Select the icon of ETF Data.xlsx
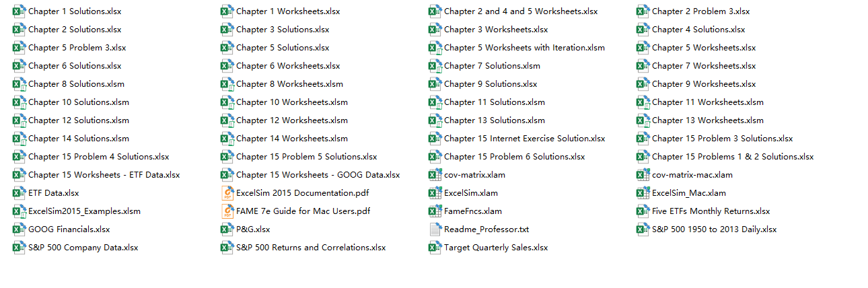Screen dimensions: 868x288 click(19, 193)
